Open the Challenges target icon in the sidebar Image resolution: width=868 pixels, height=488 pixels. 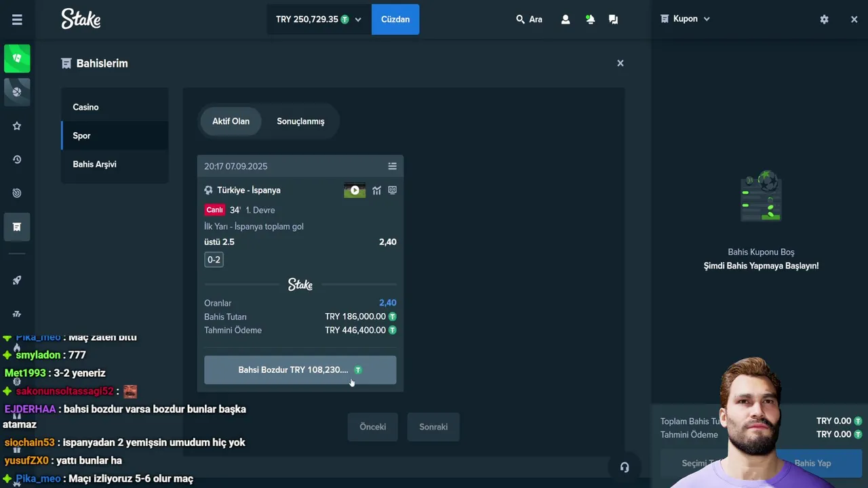tap(17, 193)
